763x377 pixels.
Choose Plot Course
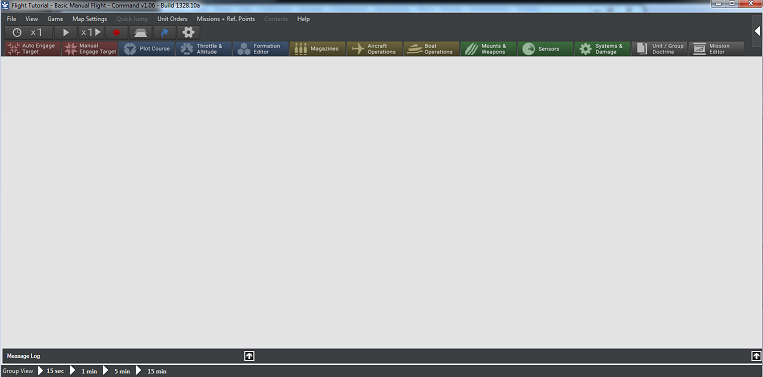coord(147,49)
